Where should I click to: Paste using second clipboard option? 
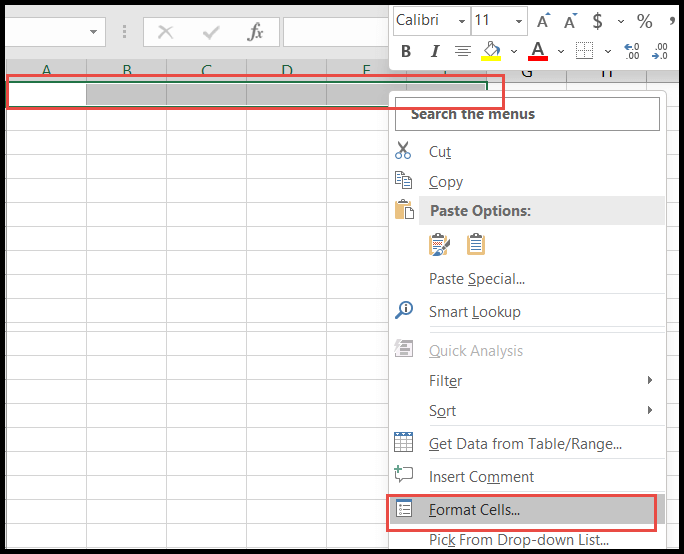point(475,244)
